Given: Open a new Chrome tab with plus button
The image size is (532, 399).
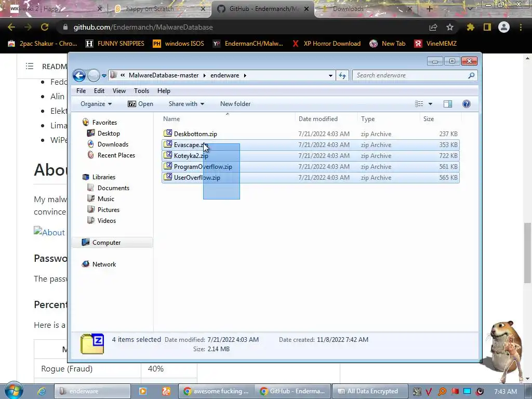Looking at the screenshot, I should point(429,9).
